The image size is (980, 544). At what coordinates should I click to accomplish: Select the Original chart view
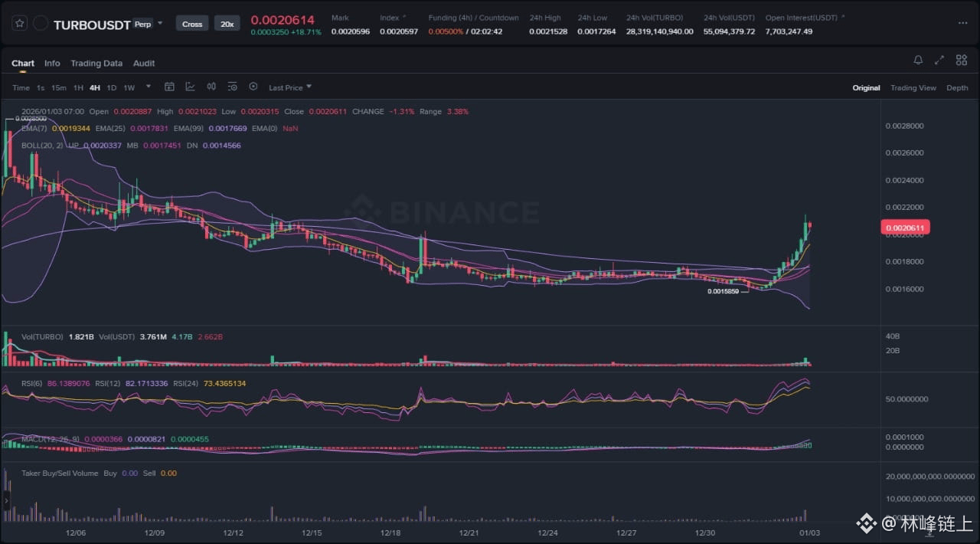(866, 87)
